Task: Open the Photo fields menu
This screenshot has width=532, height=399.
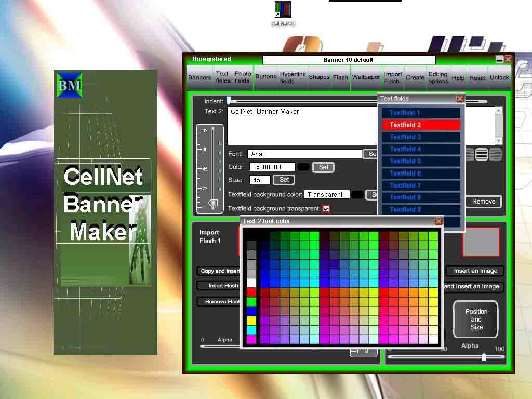Action: pos(243,77)
